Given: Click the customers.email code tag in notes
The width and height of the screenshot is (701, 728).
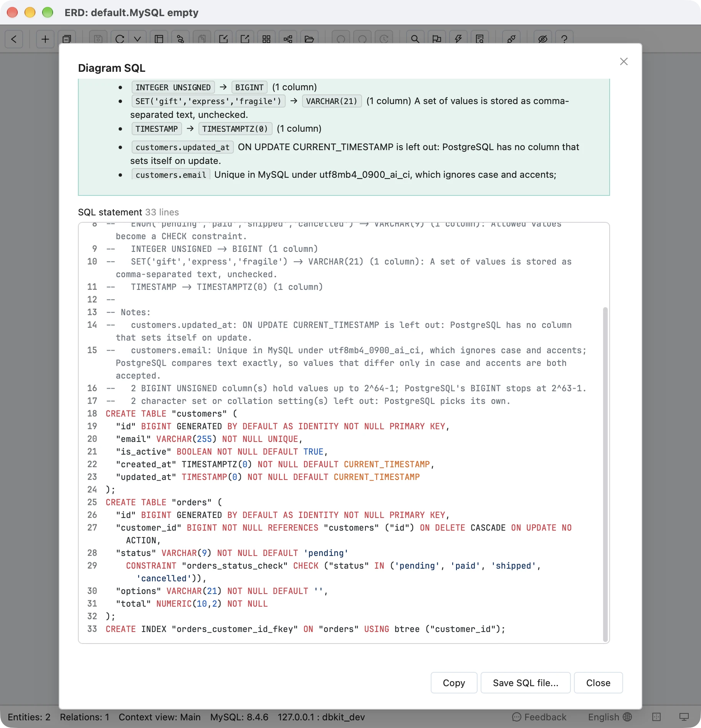Looking at the screenshot, I should click(x=171, y=175).
